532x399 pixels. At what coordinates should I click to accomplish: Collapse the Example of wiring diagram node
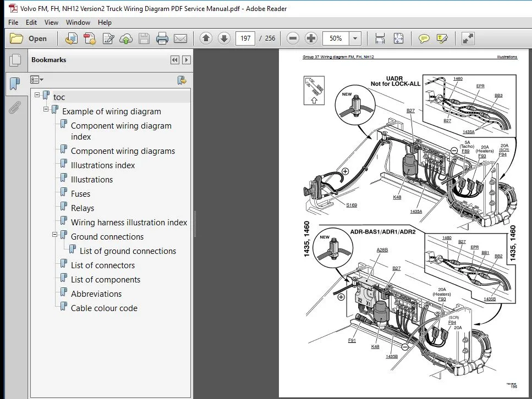[x=46, y=109]
